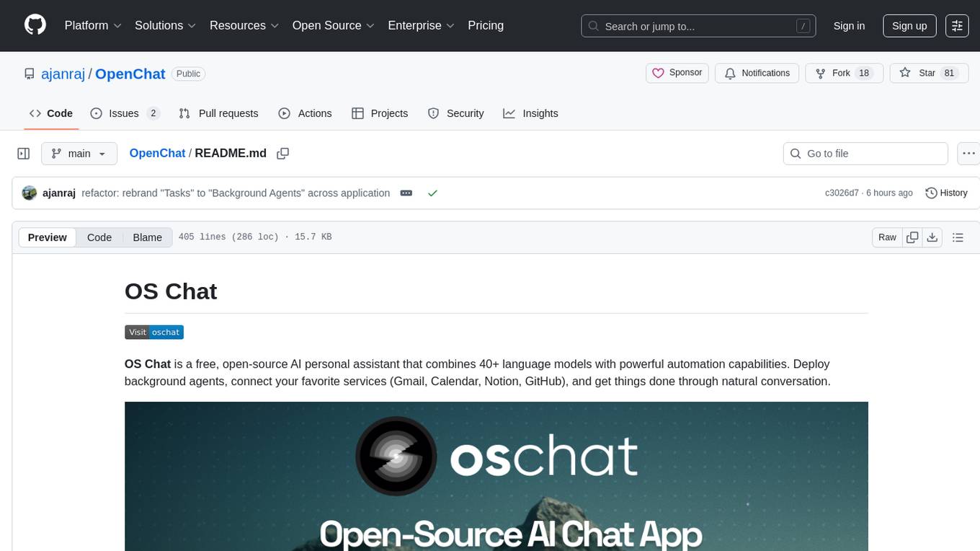Switch to Preview view
The width and height of the screenshot is (980, 551).
click(x=48, y=237)
